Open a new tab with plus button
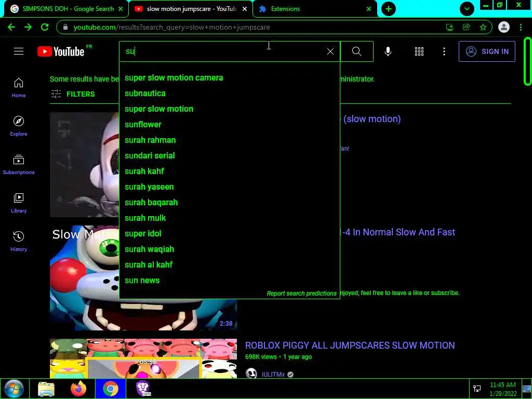The width and height of the screenshot is (532, 399). [389, 9]
